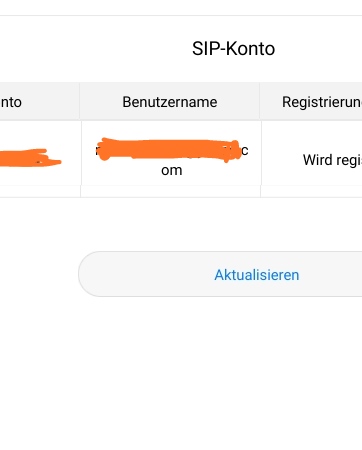Click the Registrierung column header
This screenshot has height=450, width=362.
coord(311,102)
